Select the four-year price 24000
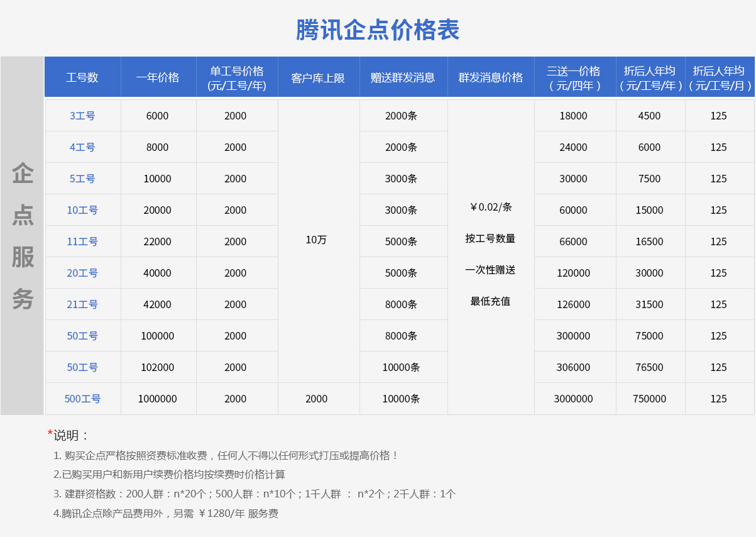 [x=573, y=147]
